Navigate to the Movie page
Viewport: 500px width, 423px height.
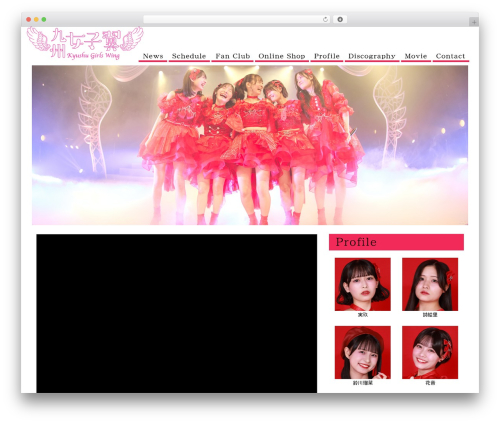point(416,56)
